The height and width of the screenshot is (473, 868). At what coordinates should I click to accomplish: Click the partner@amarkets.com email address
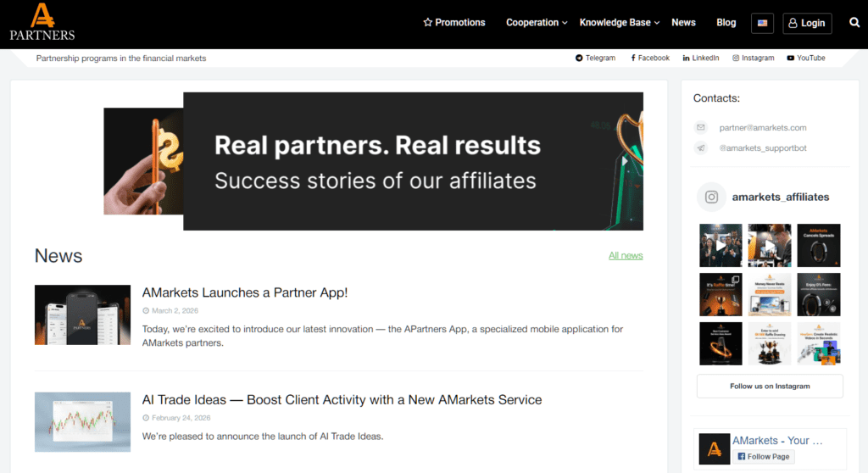click(762, 128)
